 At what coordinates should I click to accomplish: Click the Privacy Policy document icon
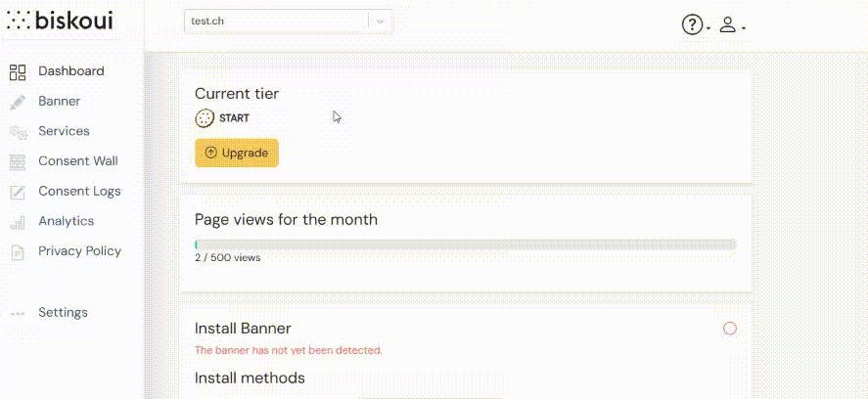click(18, 252)
